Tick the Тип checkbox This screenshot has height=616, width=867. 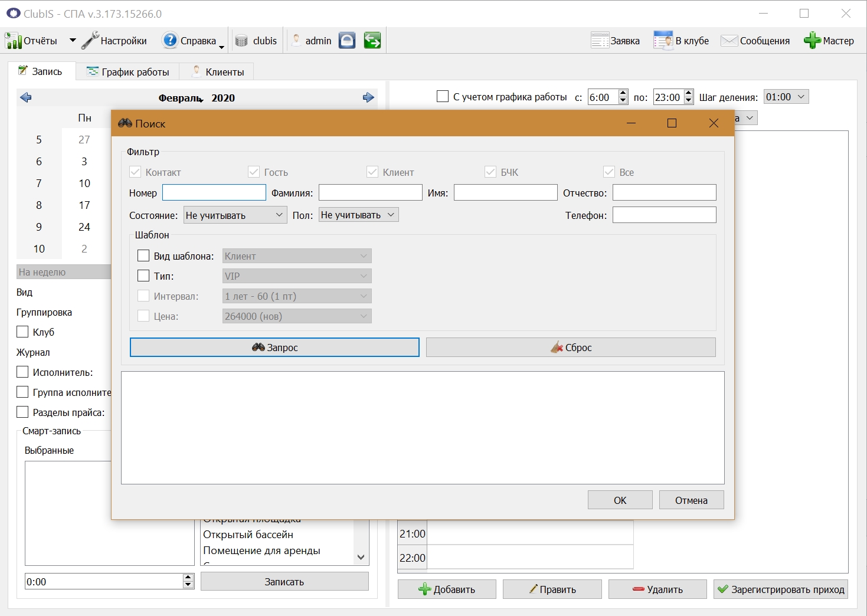click(143, 276)
